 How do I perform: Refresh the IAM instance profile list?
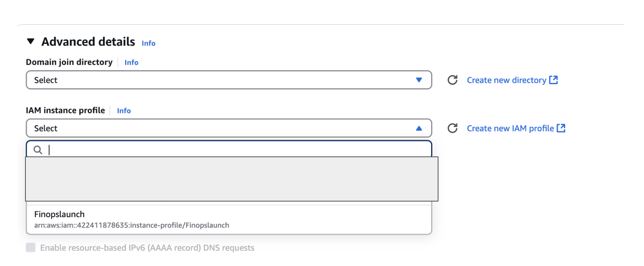click(x=452, y=128)
